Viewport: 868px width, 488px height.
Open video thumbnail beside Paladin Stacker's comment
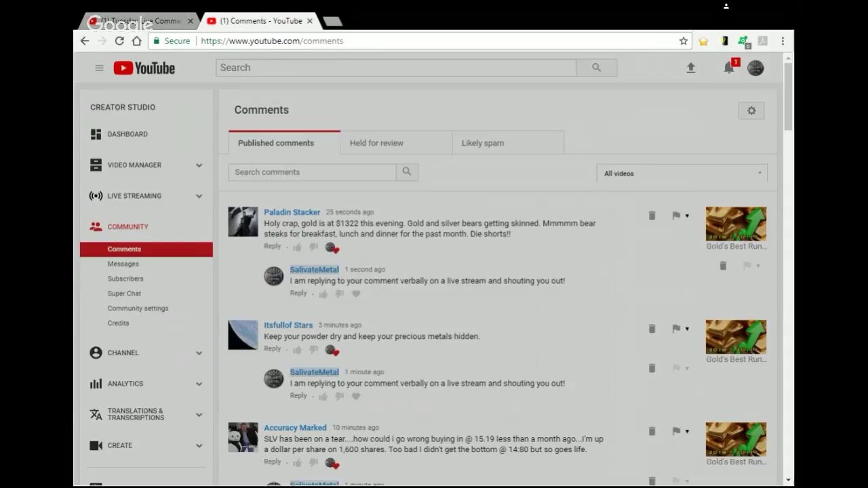pyautogui.click(x=736, y=224)
